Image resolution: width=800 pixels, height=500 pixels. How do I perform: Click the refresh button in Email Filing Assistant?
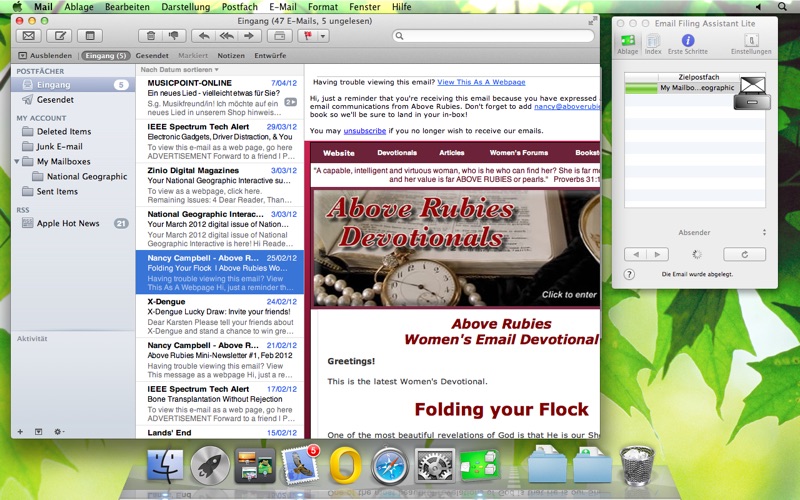744,254
